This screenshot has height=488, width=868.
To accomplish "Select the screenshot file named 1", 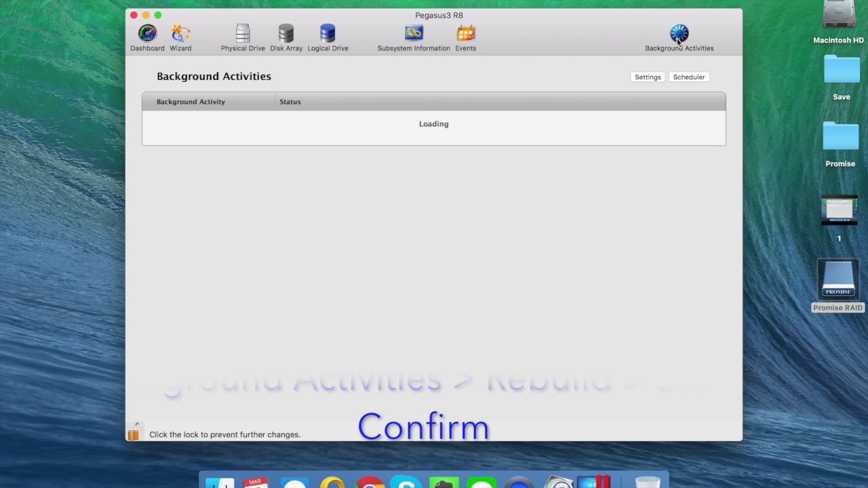I will (x=839, y=219).
